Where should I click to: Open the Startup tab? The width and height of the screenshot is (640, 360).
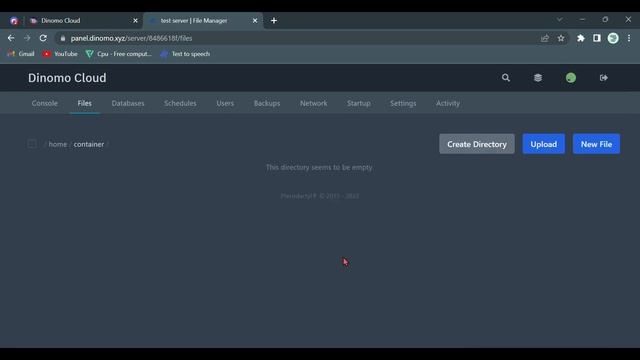tap(359, 103)
